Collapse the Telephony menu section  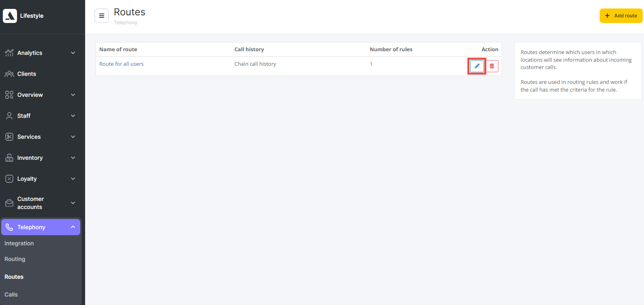(x=73, y=227)
